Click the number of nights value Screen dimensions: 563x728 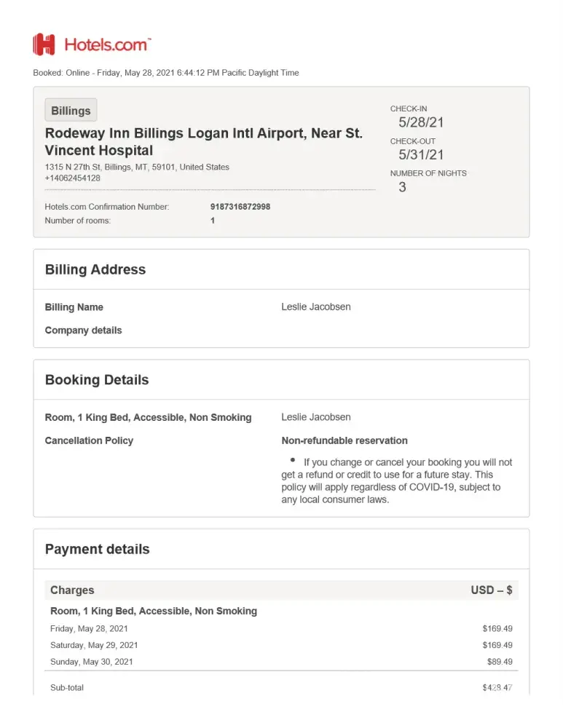point(402,187)
